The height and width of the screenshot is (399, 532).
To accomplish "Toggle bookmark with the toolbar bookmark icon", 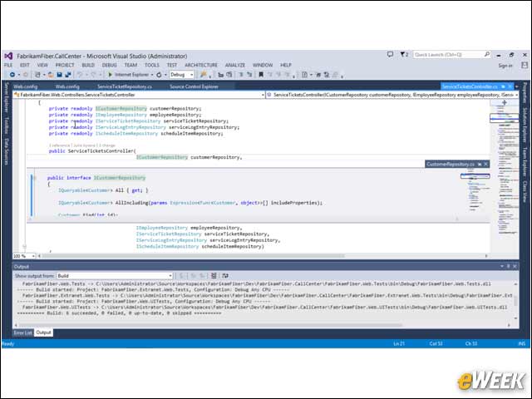I will [x=261, y=75].
